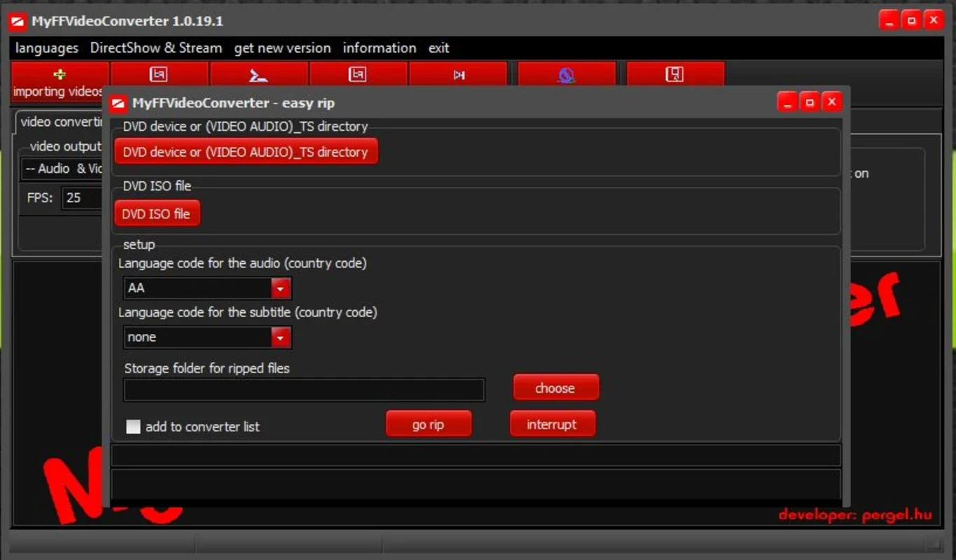Close the easy rip dialog
Screen dimensions: 956x560
click(x=832, y=103)
